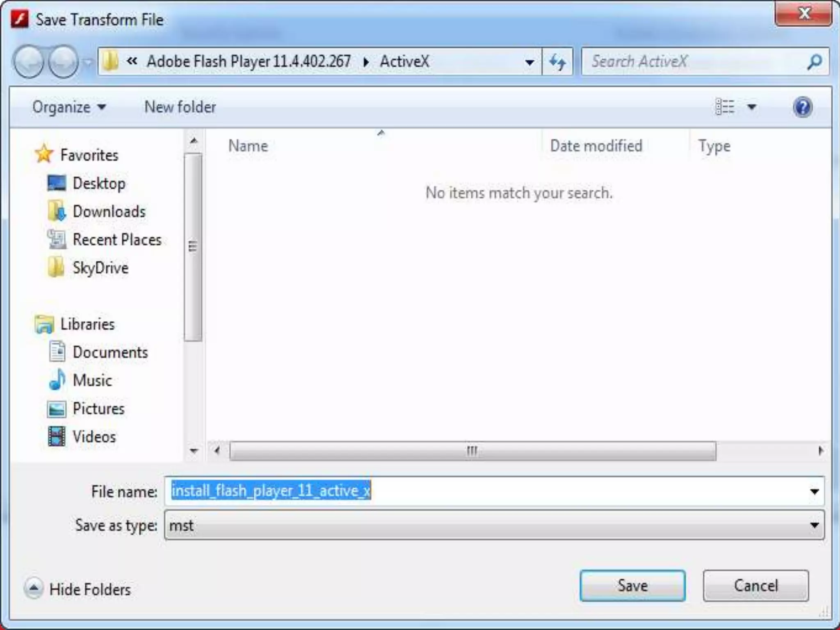Click the navigation pane vertical scrollbar thumb
Image resolution: width=840 pixels, height=630 pixels.
click(193, 247)
